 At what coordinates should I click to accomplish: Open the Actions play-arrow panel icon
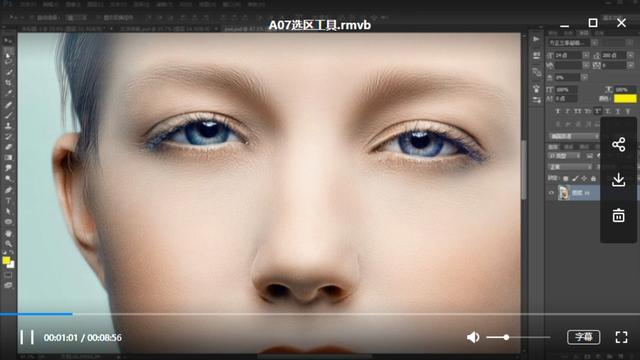tap(536, 39)
